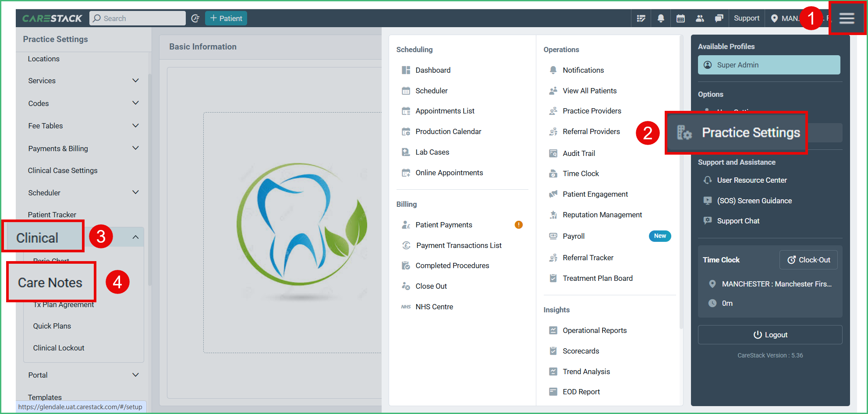Viewport: 868px width, 414px height.
Task: Click the location pin icon in top bar
Action: coord(774,18)
